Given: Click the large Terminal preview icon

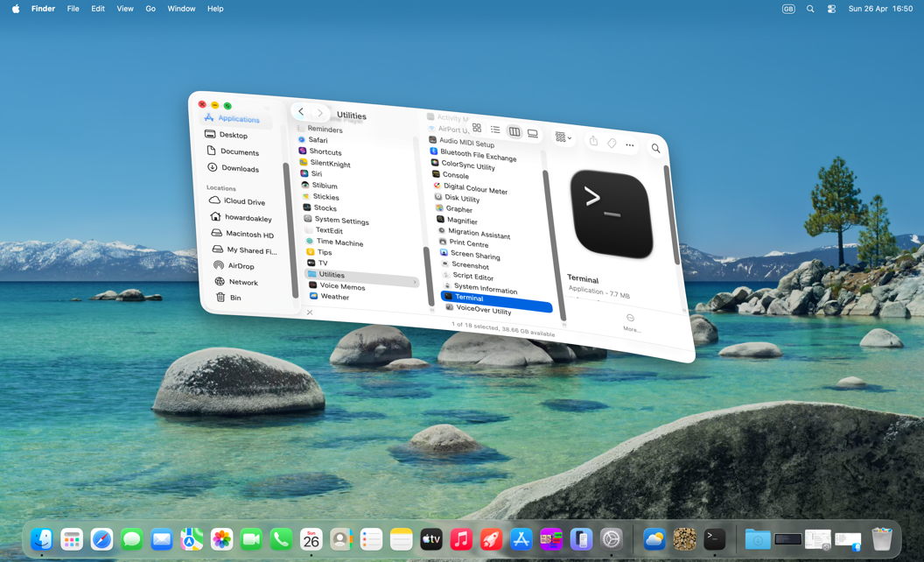Looking at the screenshot, I should 612,214.
